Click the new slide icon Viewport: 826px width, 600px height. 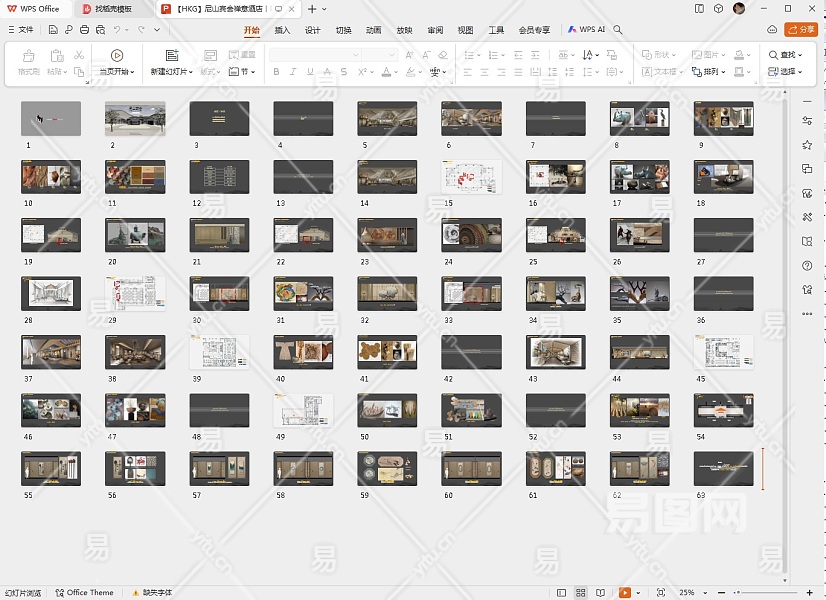click(172, 56)
